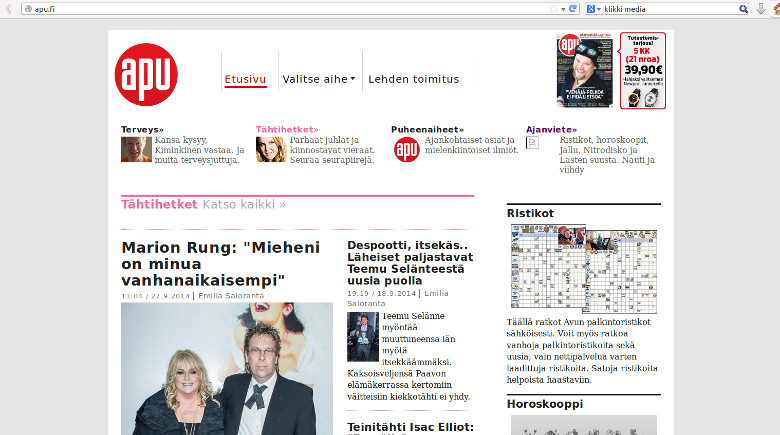Click the Marion Rung couple photo
780x435 pixels.
(x=227, y=369)
